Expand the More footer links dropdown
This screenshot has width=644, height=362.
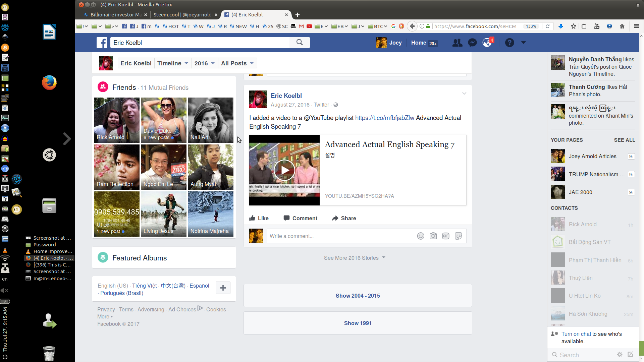[x=105, y=317]
